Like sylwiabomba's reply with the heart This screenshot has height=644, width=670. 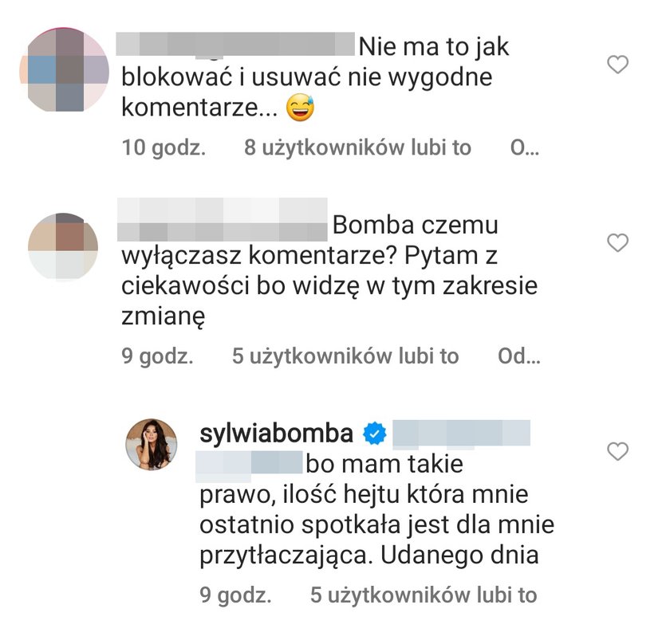click(x=617, y=451)
